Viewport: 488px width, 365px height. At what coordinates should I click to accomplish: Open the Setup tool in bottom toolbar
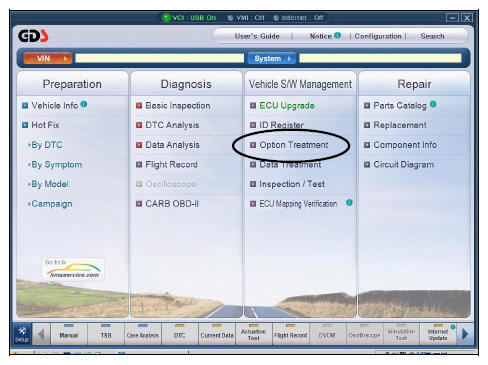[22, 334]
